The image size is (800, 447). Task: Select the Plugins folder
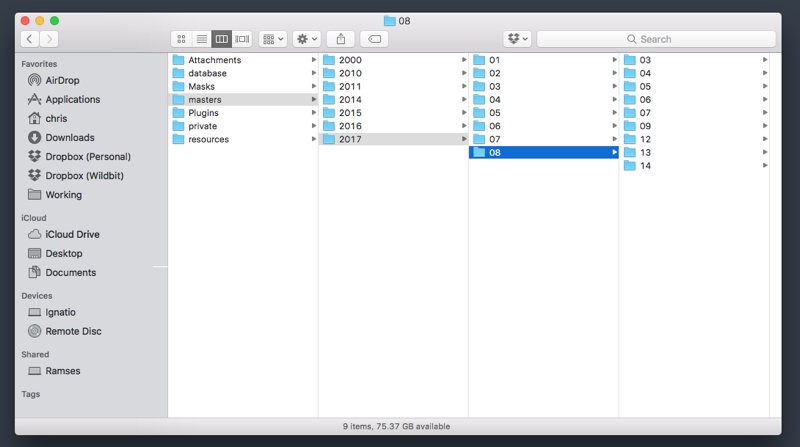(x=243, y=113)
